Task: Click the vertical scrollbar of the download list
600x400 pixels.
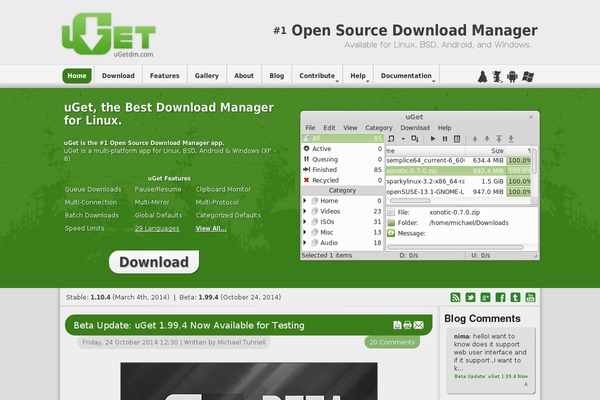Action: tap(534, 161)
